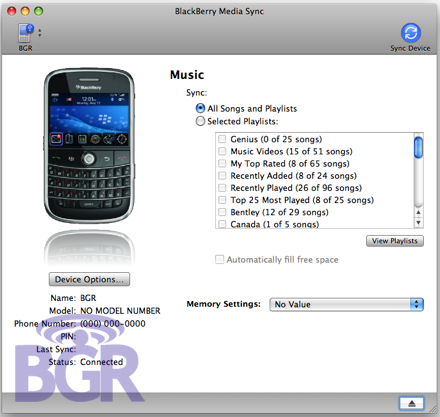Click the BlackBerry phone image
Image resolution: width=440 pixels, height=417 pixels.
(x=89, y=145)
